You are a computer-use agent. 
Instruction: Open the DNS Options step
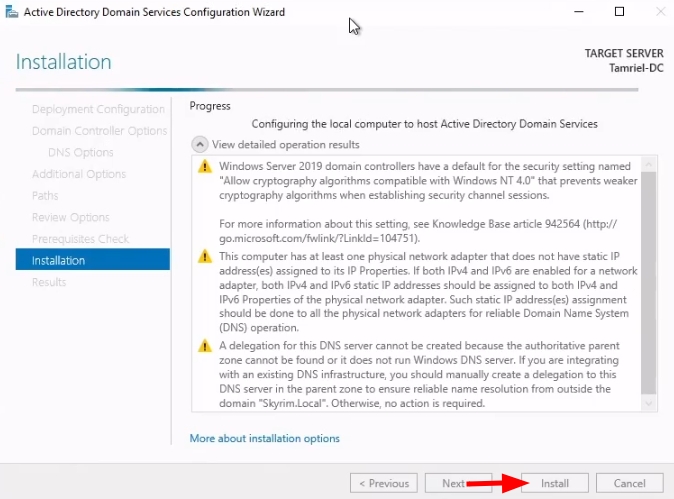point(80,152)
